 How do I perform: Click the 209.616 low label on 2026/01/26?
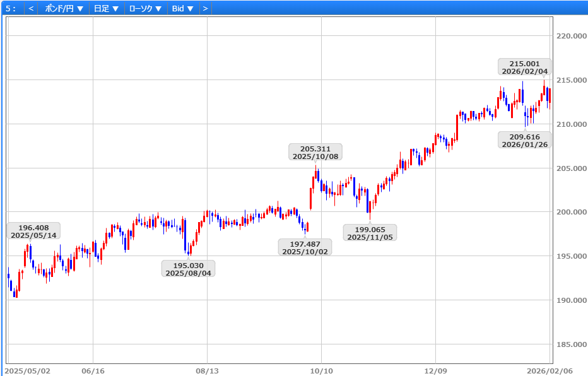(x=524, y=140)
